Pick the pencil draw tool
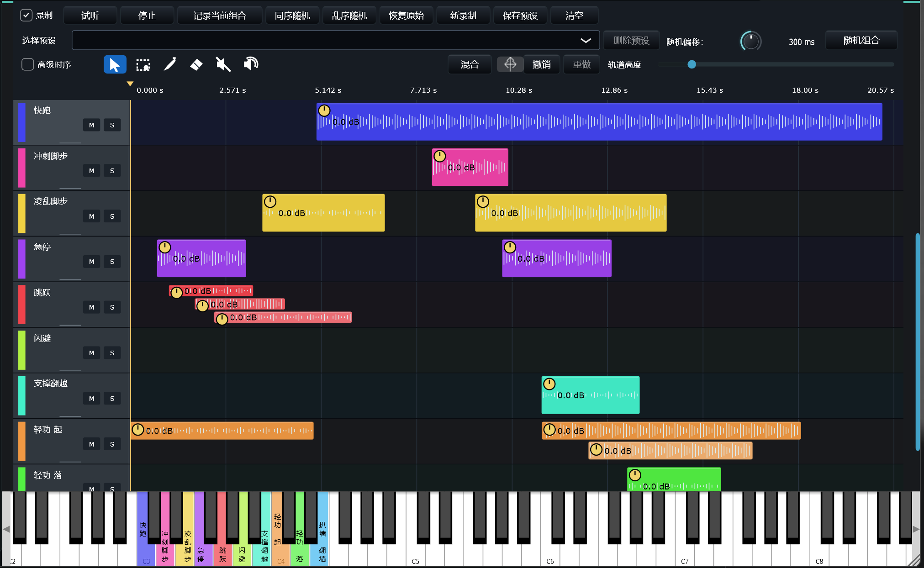Screen dimensions: 924x568 170,64
